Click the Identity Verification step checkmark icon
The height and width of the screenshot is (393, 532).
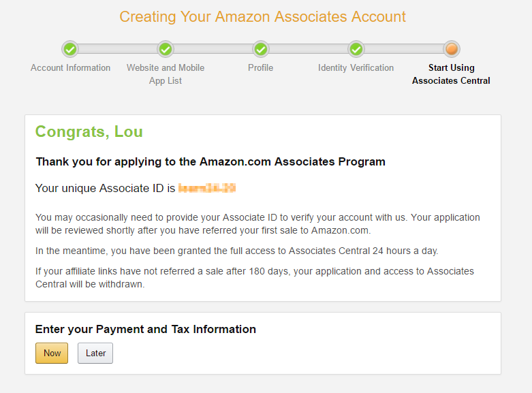[x=356, y=50]
